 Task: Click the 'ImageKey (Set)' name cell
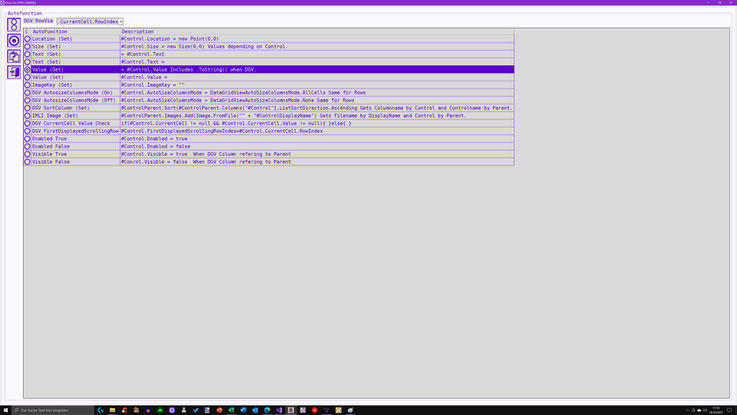pyautogui.click(x=75, y=85)
